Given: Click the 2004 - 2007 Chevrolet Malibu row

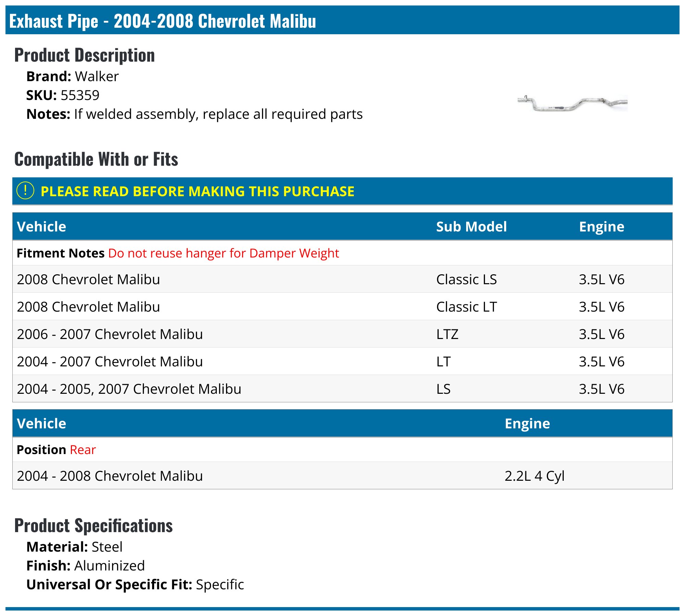Looking at the screenshot, I should point(342,361).
